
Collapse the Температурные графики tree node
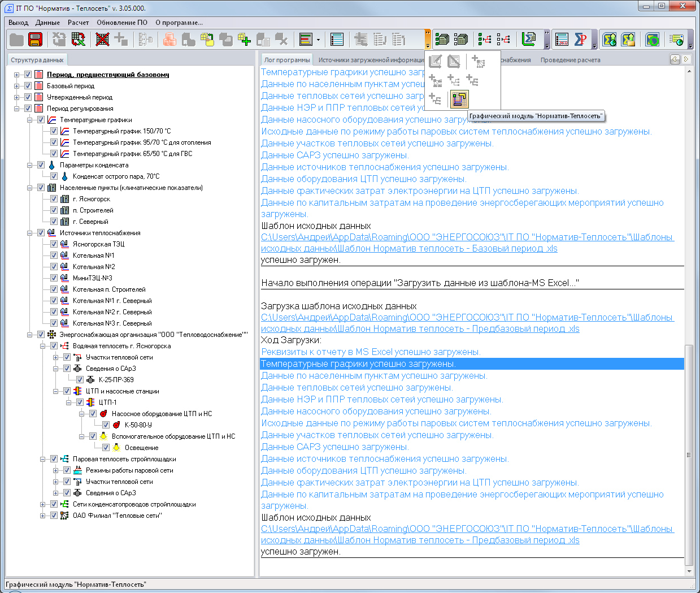[30, 120]
